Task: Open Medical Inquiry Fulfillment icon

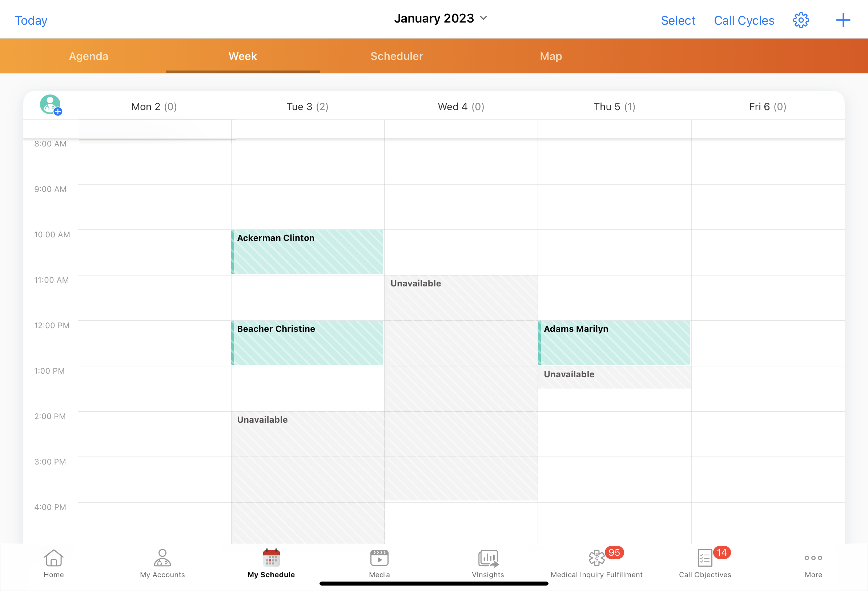Action: tap(596, 563)
